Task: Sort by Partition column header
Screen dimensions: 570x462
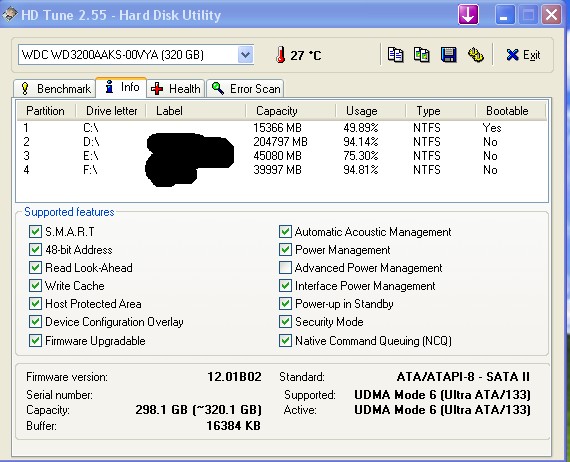Action: pos(46,111)
